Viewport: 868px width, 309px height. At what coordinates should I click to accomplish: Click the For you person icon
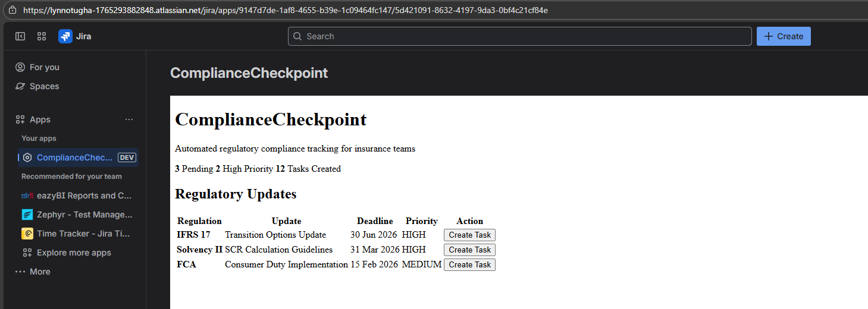click(20, 67)
